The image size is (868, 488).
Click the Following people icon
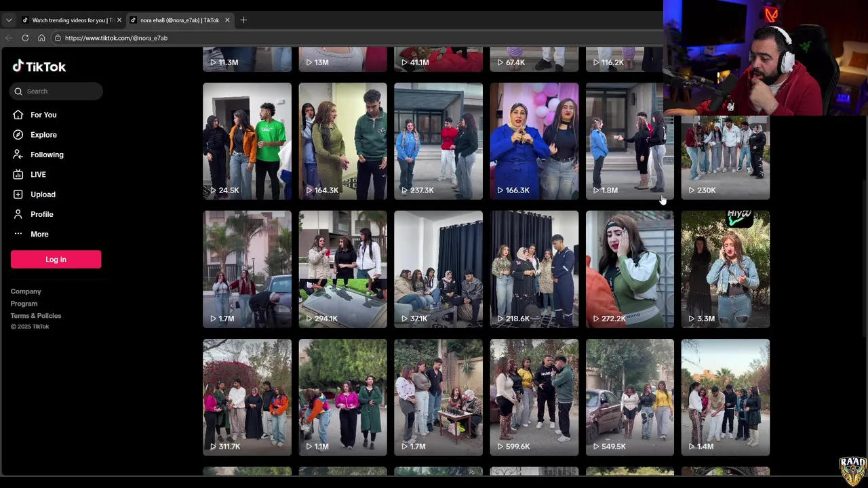[18, 155]
